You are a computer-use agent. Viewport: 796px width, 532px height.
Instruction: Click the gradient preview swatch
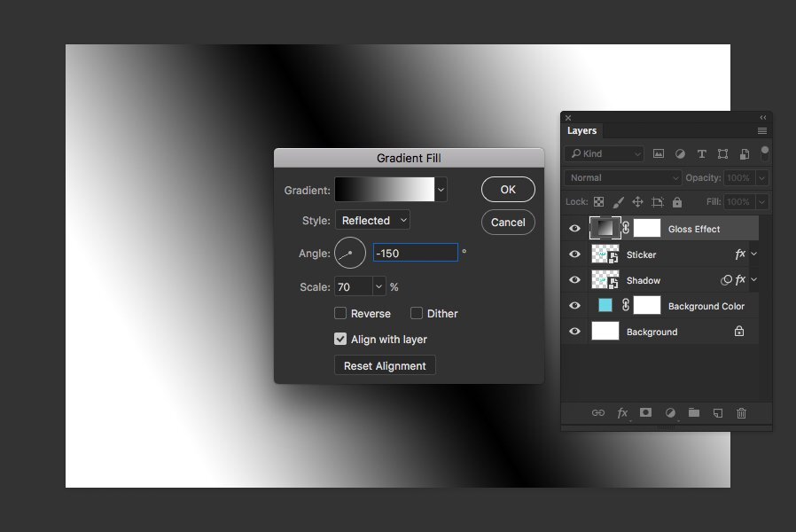pos(385,190)
